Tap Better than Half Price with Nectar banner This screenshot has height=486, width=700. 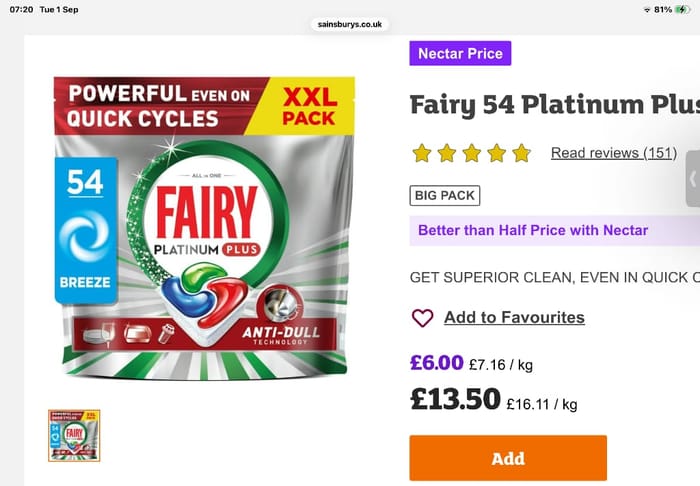click(x=554, y=230)
